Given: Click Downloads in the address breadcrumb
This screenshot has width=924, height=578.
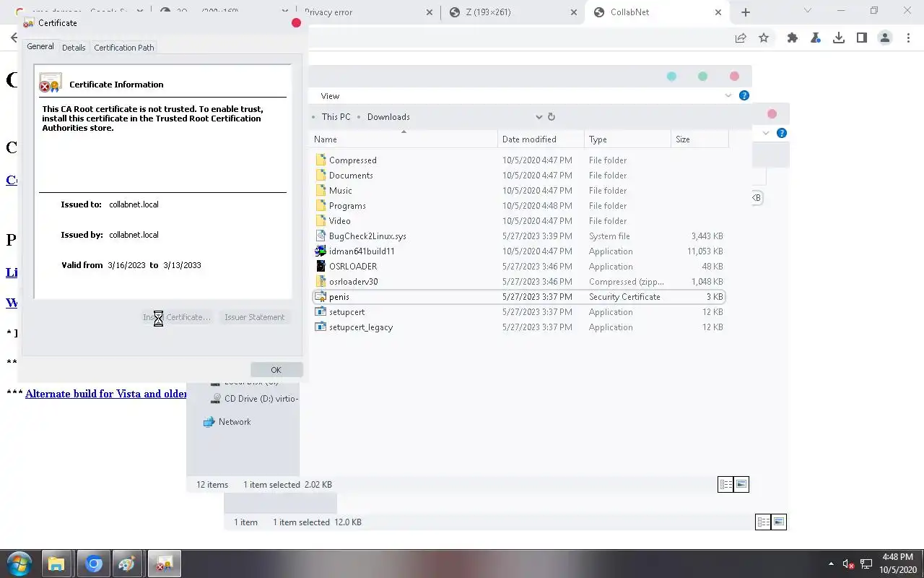Looking at the screenshot, I should click(388, 117).
